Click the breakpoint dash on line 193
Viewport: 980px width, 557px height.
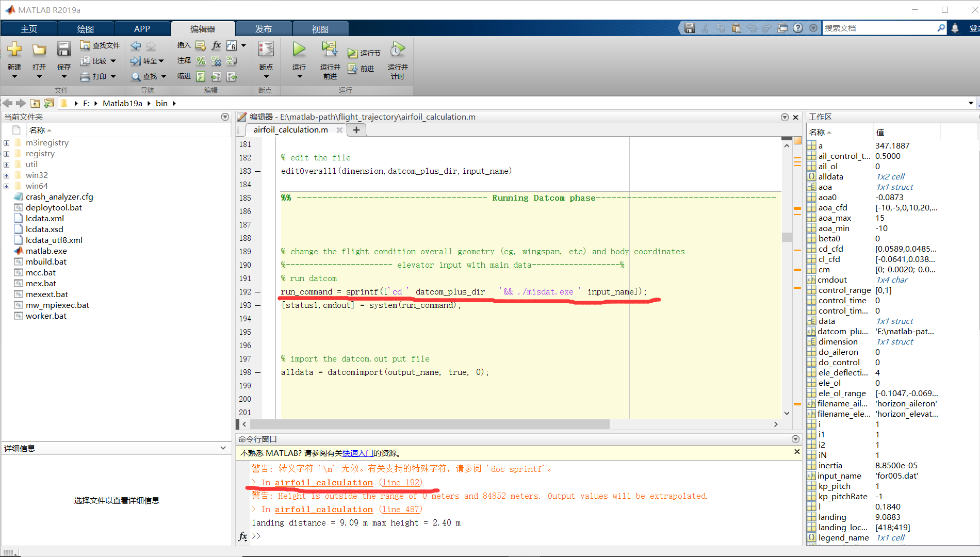(x=257, y=305)
